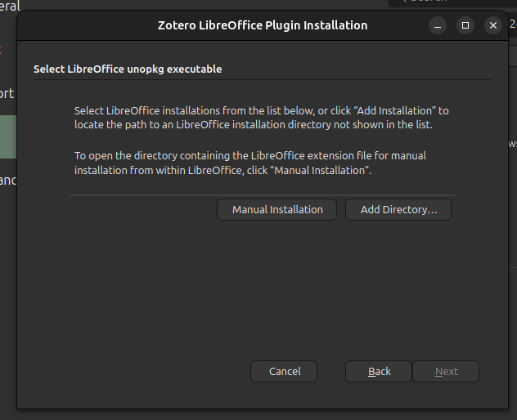This screenshot has height=420, width=517.
Task: Click the Manual Installation button
Action: click(276, 209)
